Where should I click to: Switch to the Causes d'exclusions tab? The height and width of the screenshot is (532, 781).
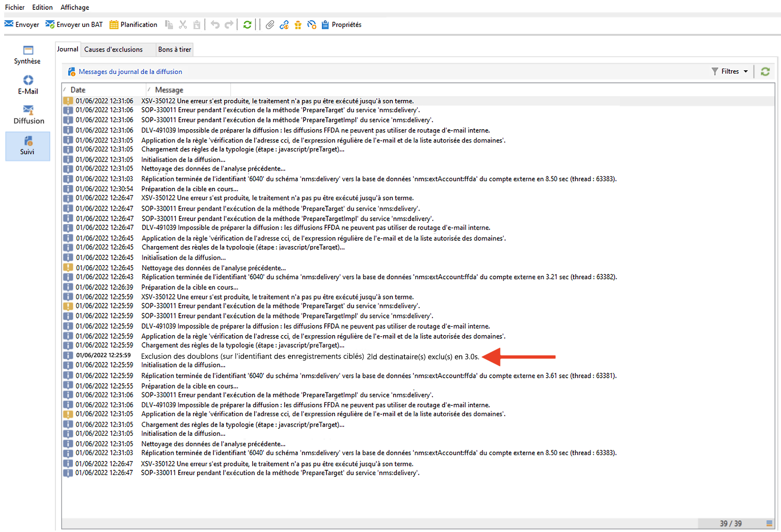pos(113,50)
